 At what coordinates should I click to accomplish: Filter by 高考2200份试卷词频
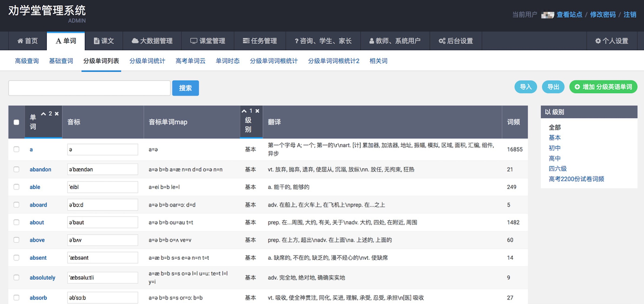pos(576,179)
